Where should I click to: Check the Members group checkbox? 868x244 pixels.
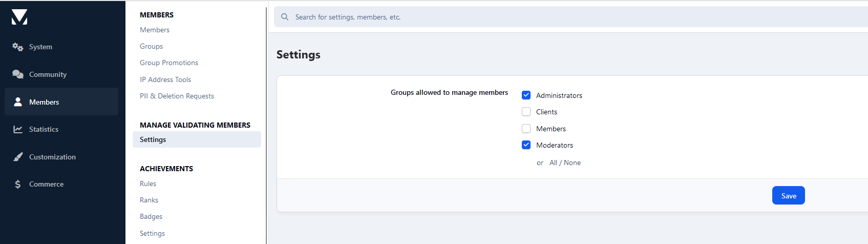coord(526,129)
